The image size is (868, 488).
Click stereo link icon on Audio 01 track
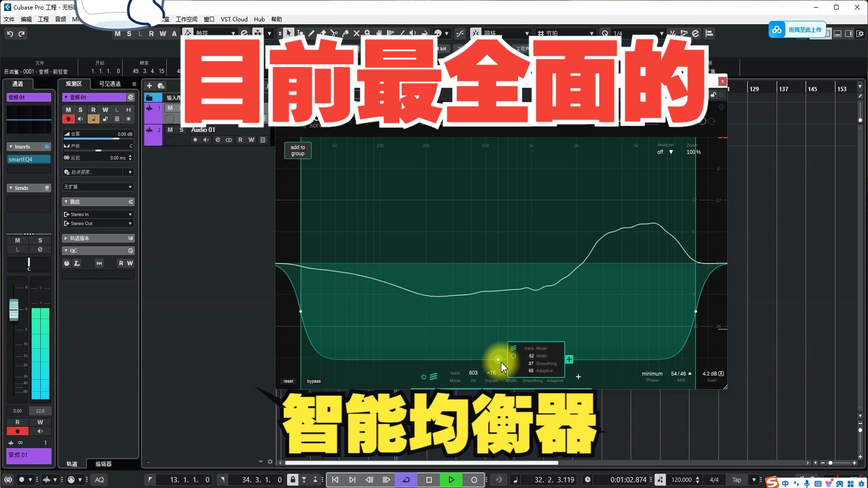tap(229, 140)
